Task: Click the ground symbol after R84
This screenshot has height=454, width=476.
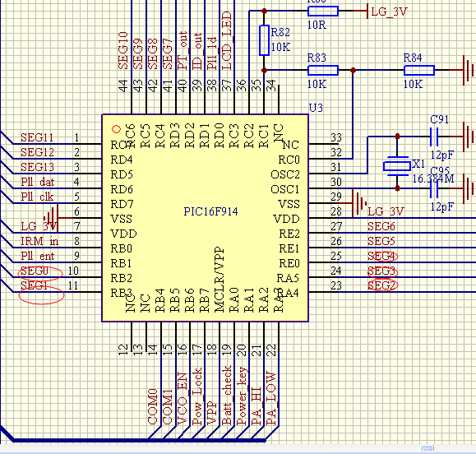Action: coord(469,70)
